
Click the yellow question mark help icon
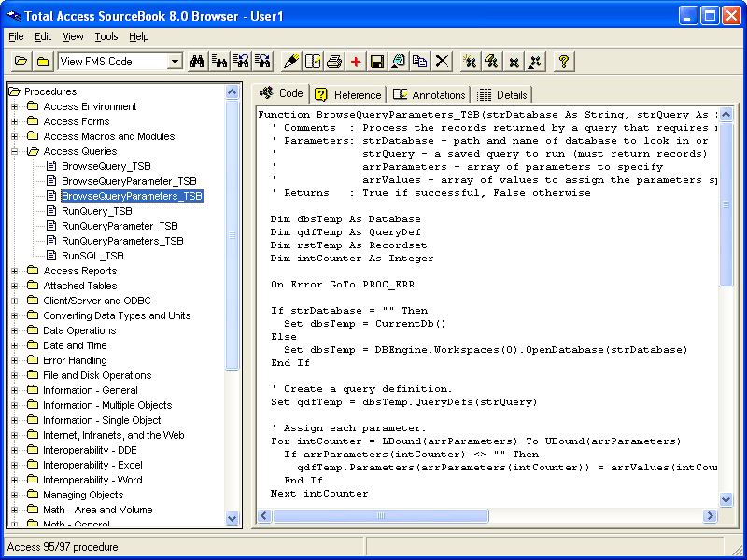point(564,62)
